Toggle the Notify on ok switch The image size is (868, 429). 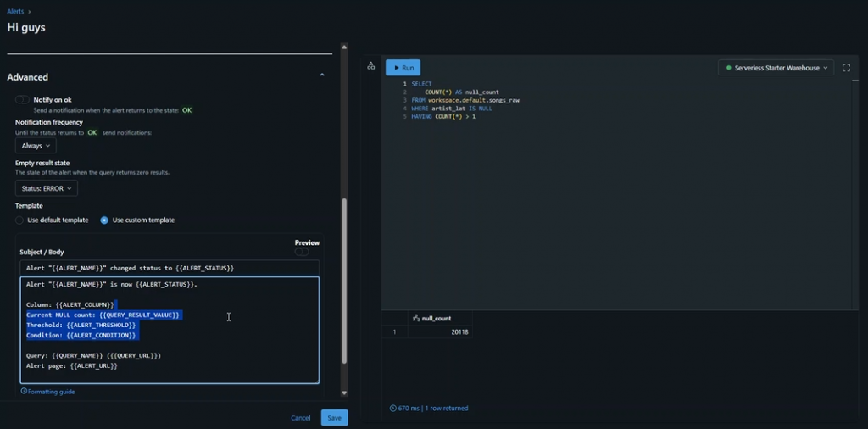(x=22, y=100)
